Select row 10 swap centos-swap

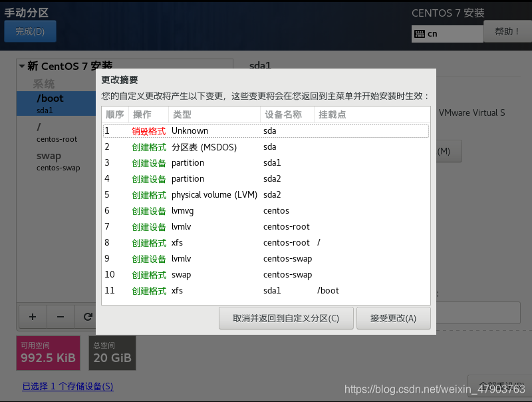tap(266, 275)
